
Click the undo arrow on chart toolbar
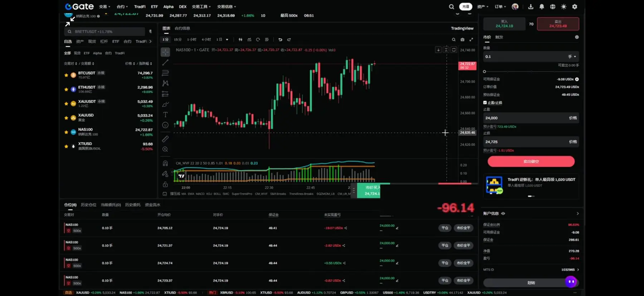[280, 40]
